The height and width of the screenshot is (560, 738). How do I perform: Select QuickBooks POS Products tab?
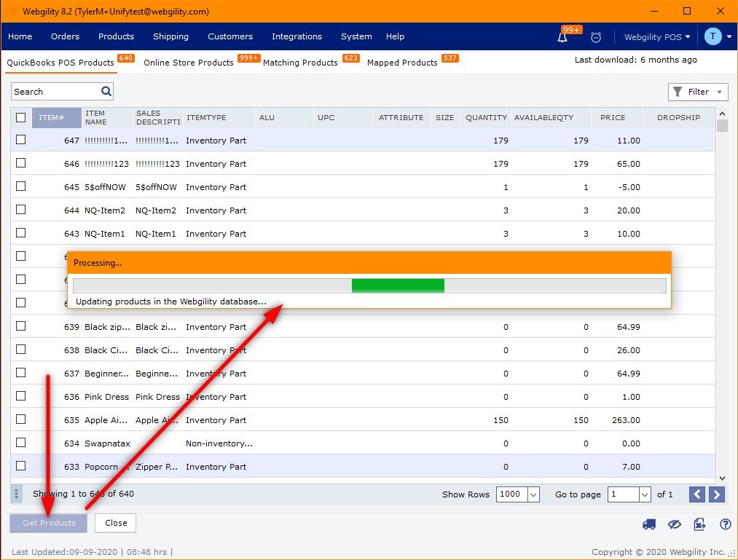click(60, 63)
